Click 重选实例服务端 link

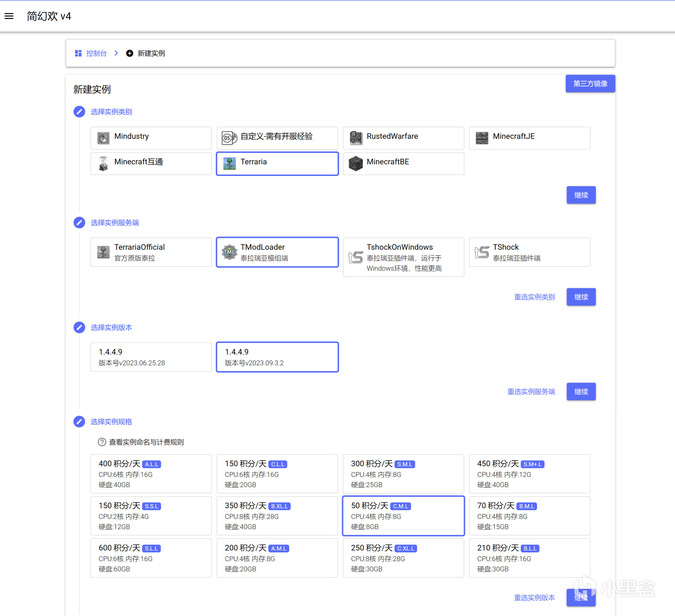click(531, 391)
